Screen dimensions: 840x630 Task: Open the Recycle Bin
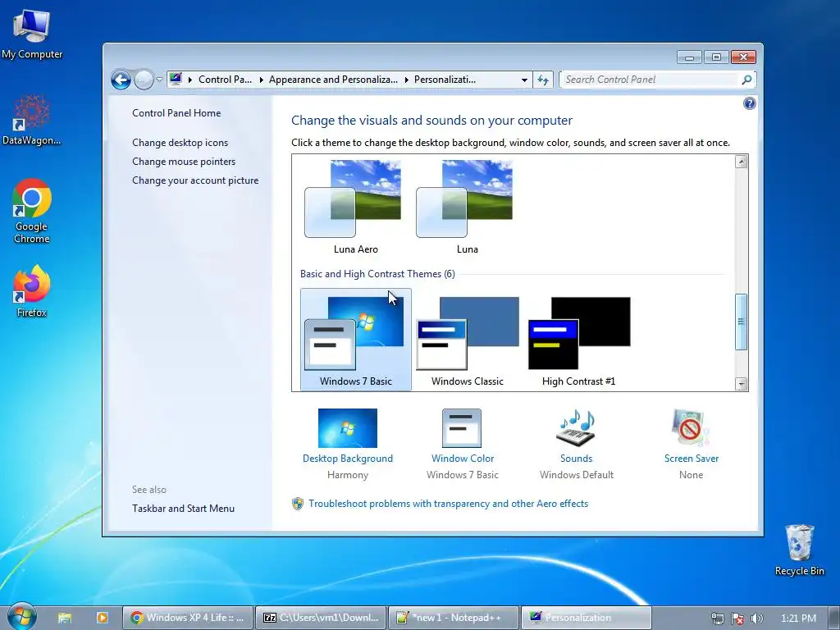point(799,550)
